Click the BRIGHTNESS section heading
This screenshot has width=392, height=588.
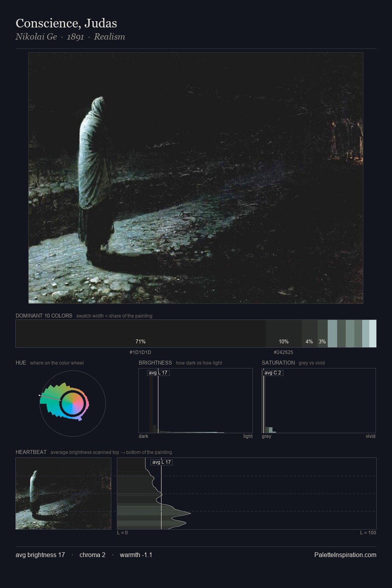click(x=155, y=363)
